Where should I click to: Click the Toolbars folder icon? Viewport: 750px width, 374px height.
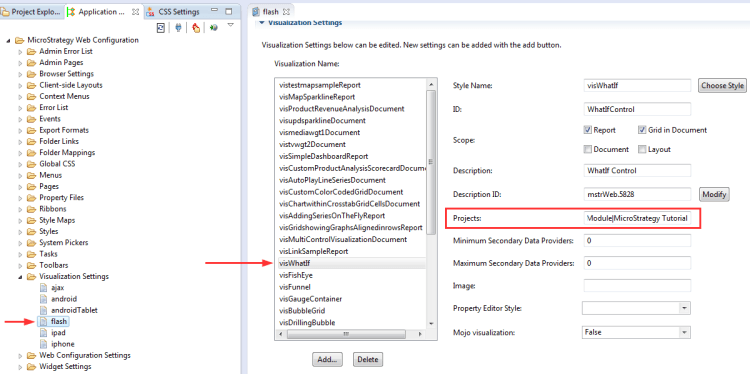32,265
